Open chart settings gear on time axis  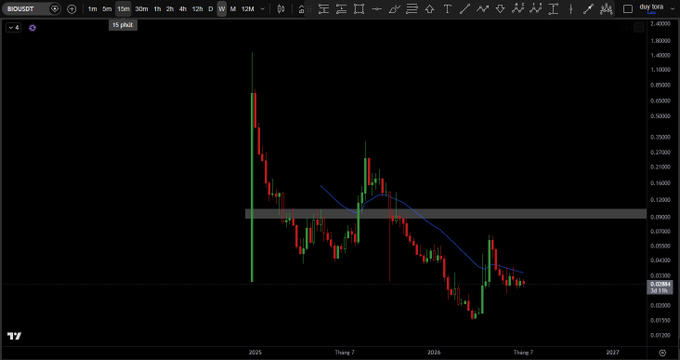pos(662,353)
